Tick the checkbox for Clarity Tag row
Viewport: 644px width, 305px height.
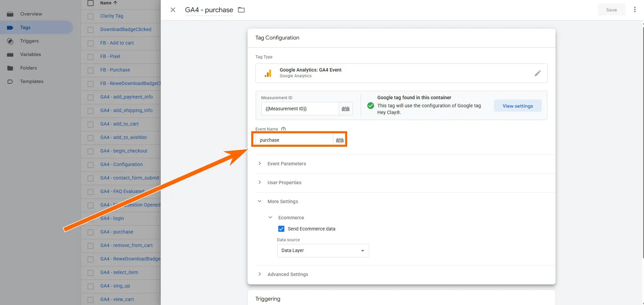tap(91, 16)
